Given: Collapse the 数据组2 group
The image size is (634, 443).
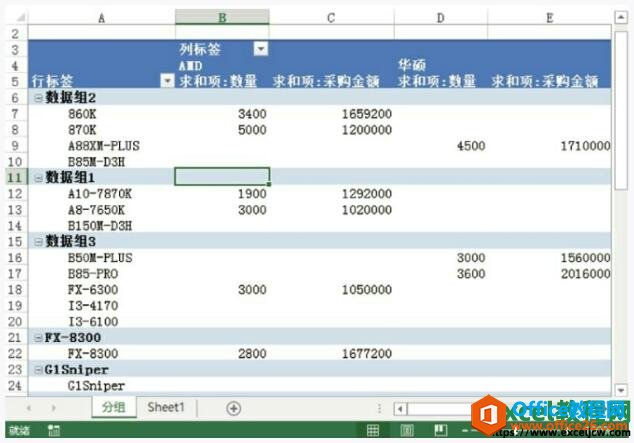Looking at the screenshot, I should [38, 97].
